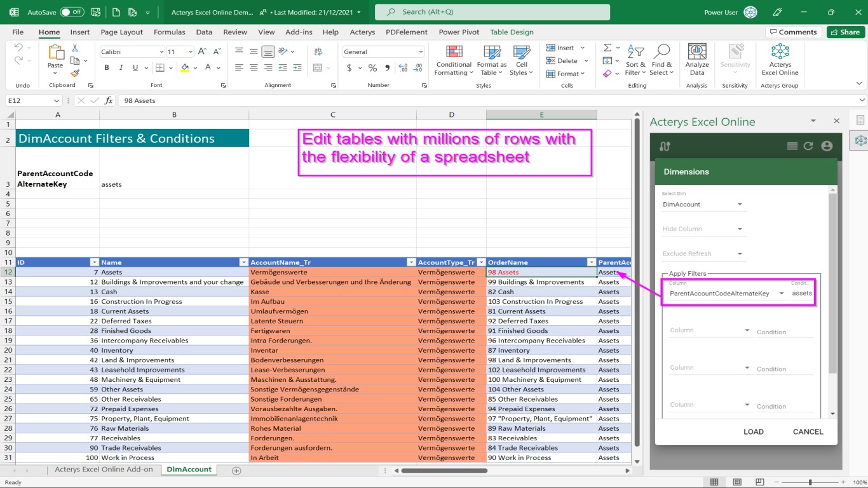This screenshot has width=868, height=488.
Task: Apply the accounting currency format
Action: click(349, 68)
